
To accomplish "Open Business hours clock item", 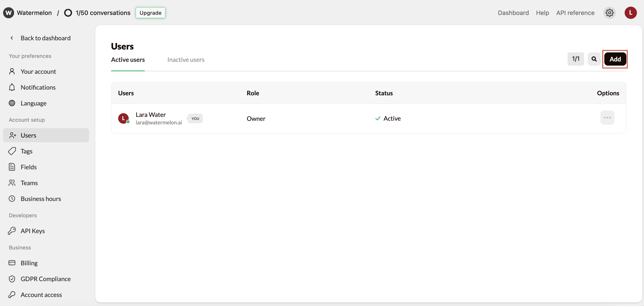I will pos(41,199).
